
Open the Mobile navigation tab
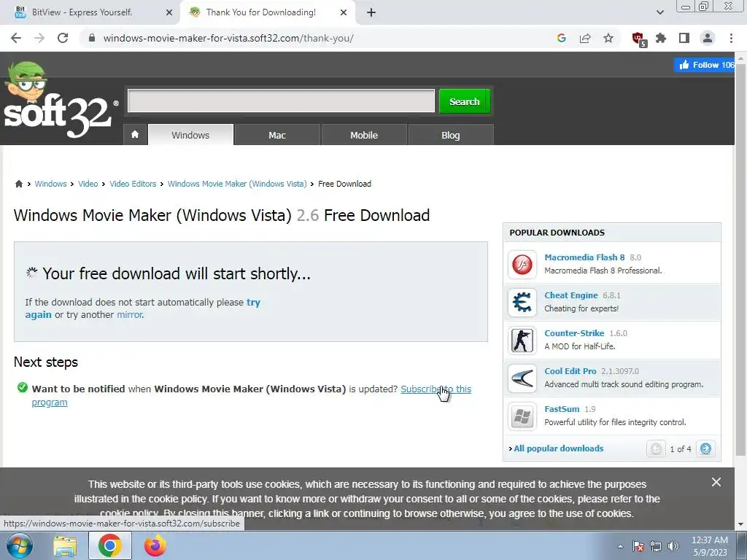tap(364, 135)
